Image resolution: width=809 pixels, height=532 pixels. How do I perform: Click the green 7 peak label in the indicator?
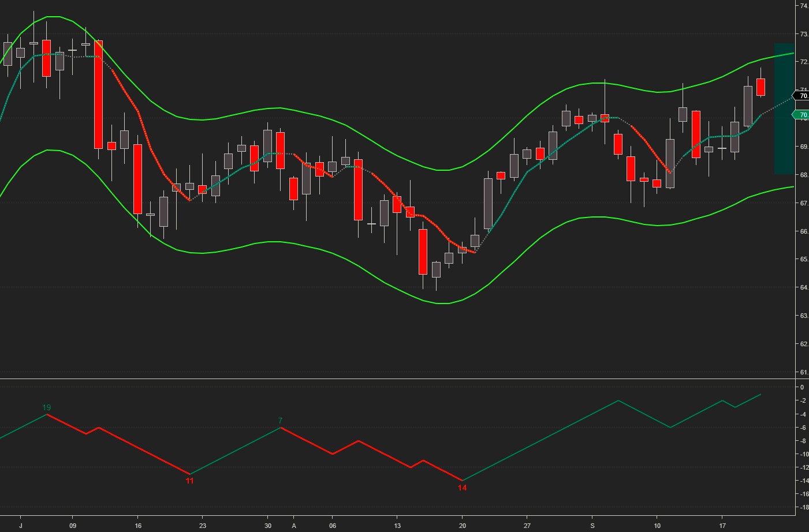(280, 421)
